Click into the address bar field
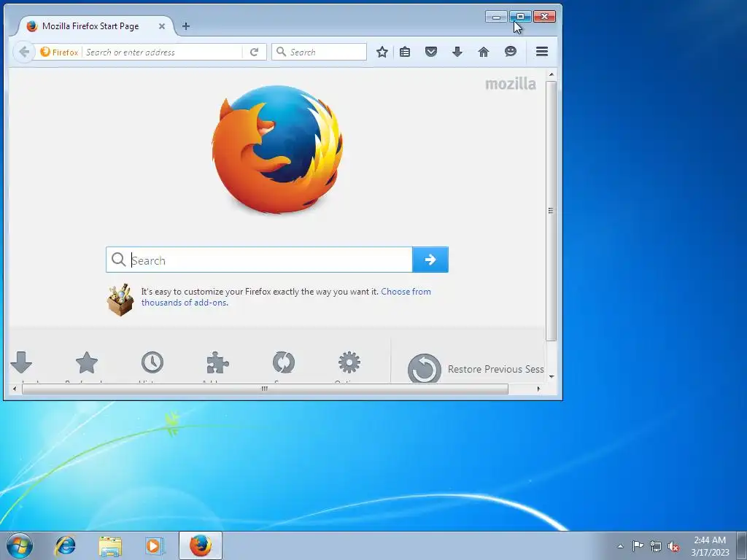 [163, 52]
